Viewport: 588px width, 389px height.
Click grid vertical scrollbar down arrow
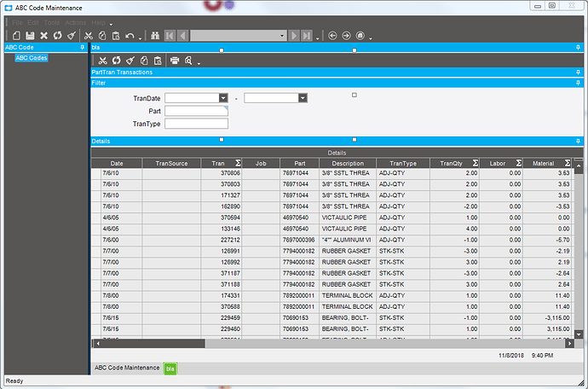[579, 334]
